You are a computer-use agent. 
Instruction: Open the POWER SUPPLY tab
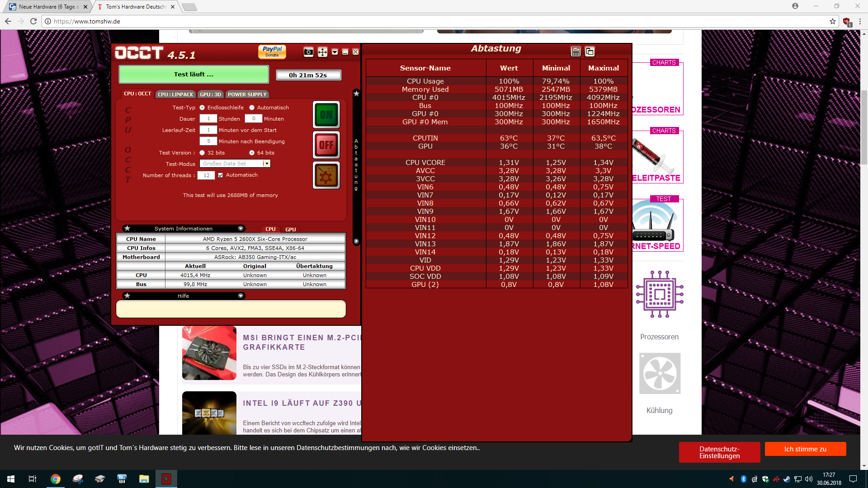click(x=247, y=94)
